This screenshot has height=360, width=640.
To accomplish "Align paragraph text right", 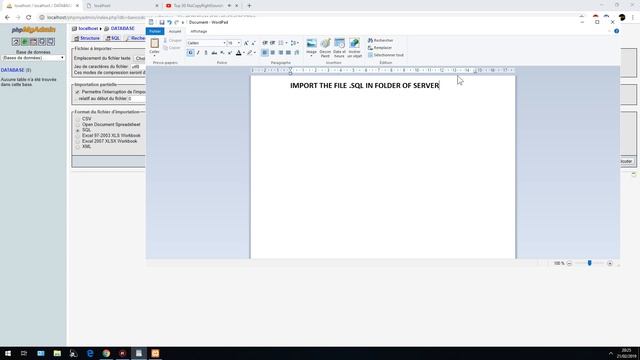I will tap(281, 53).
